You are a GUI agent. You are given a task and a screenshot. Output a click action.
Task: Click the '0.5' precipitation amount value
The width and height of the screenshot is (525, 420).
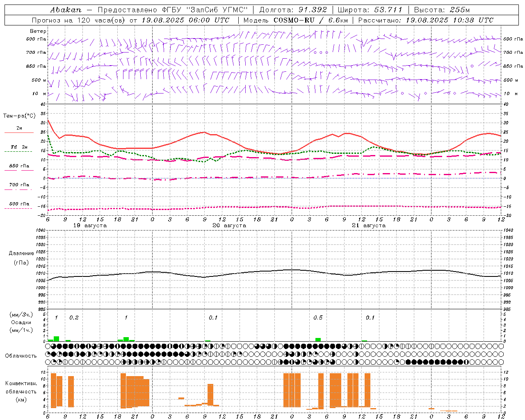click(x=318, y=317)
